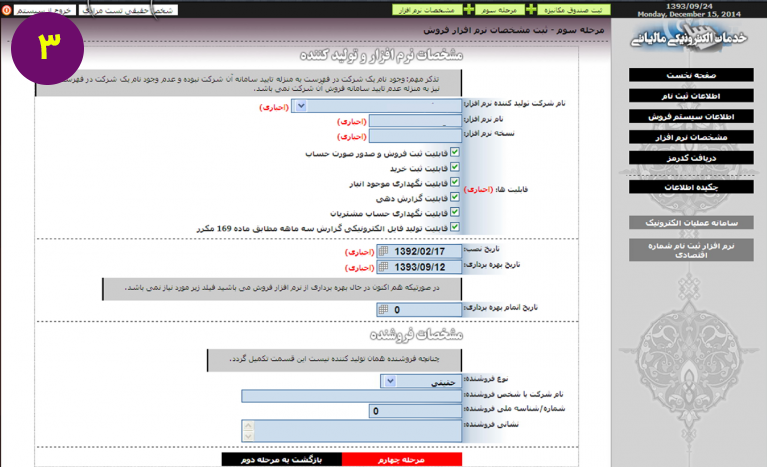The height and width of the screenshot is (467, 767).
Task: Click the green plus icon beside ثبت صندوق مکانیزه
Action: (x=531, y=9)
